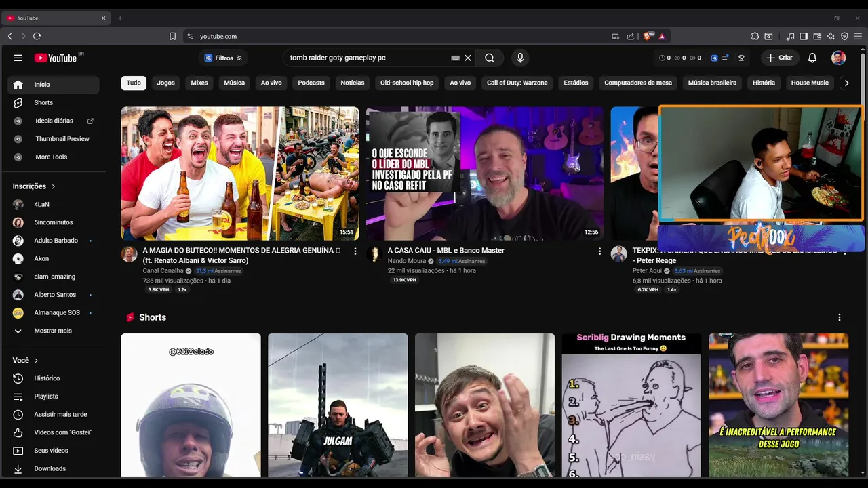
Task: Open the Shorts shelf three-dot menu
Action: 840,317
